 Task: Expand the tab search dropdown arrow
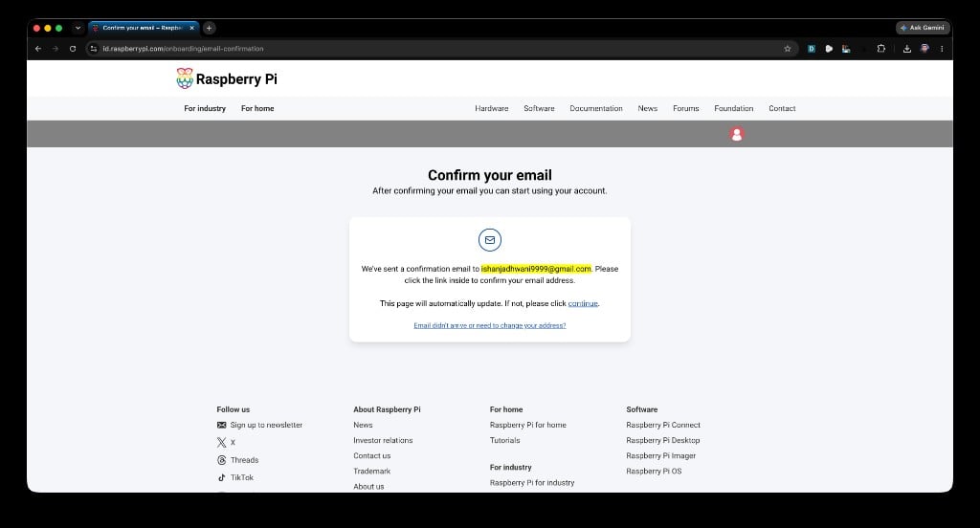[x=78, y=28]
